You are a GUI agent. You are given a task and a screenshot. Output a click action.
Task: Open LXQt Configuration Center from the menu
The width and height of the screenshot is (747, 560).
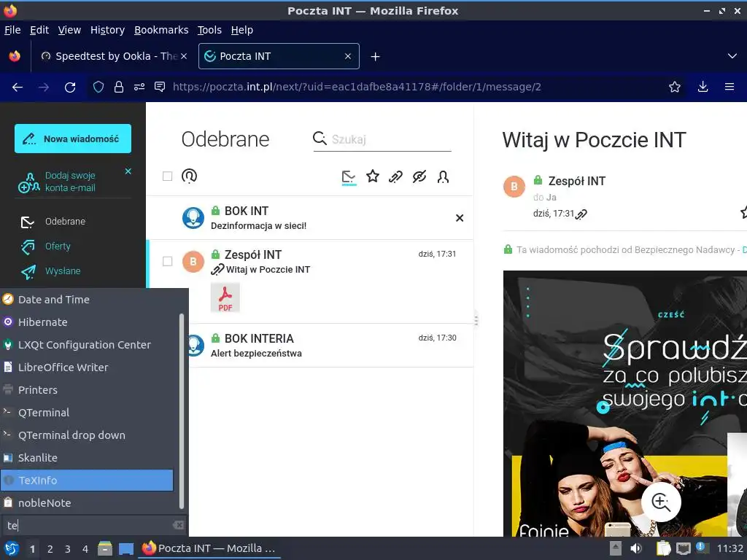click(88, 345)
